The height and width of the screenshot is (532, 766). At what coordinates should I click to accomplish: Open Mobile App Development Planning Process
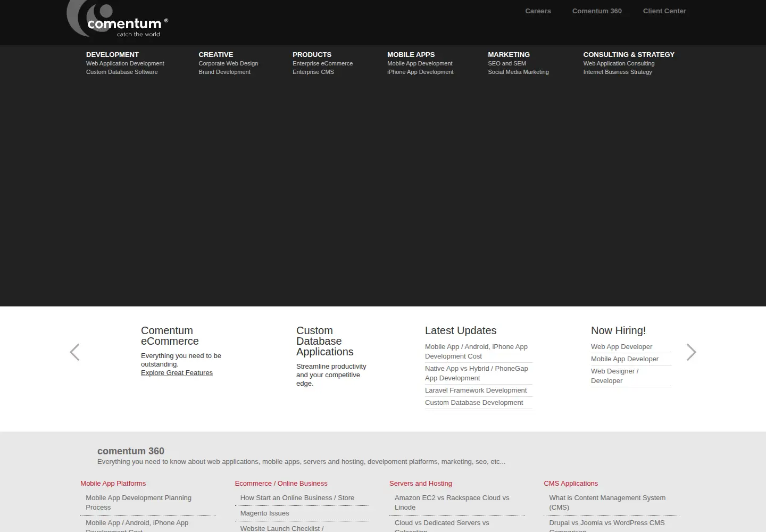(x=138, y=503)
